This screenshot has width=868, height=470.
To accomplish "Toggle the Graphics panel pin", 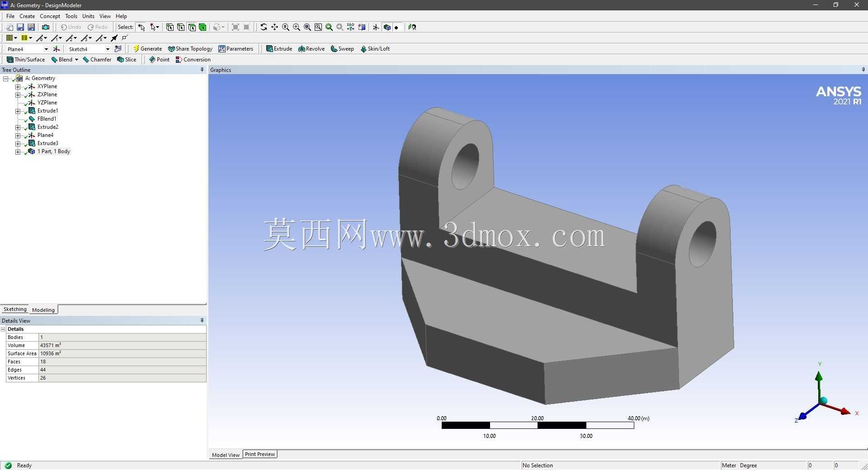I will point(863,70).
